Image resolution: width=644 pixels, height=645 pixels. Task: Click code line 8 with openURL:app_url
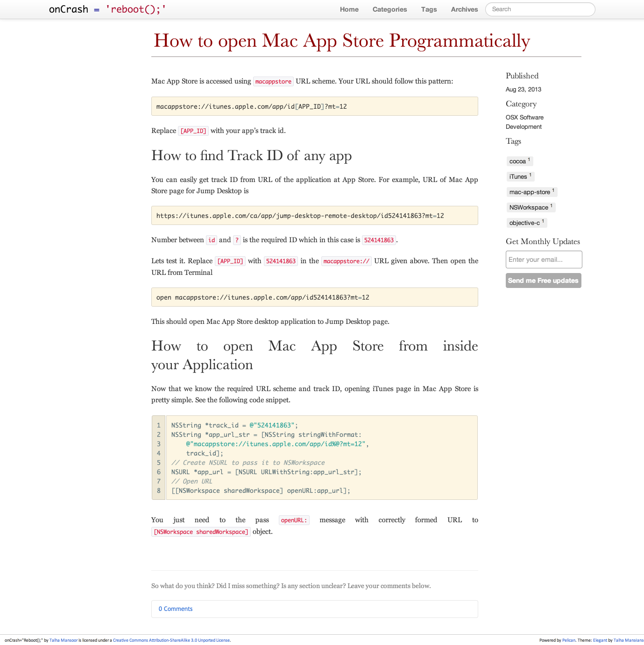point(261,491)
